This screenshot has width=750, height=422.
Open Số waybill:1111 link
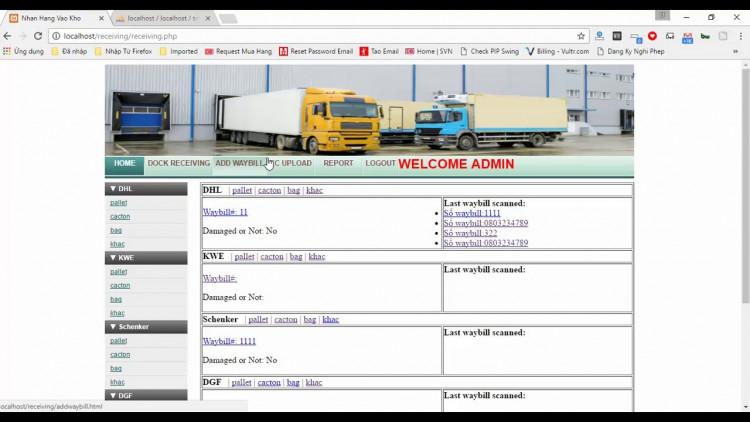(472, 213)
